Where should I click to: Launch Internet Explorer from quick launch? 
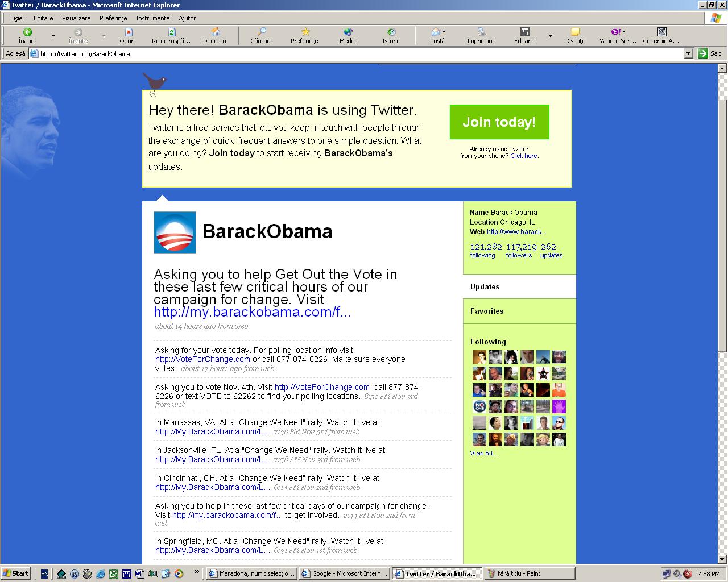(x=101, y=573)
